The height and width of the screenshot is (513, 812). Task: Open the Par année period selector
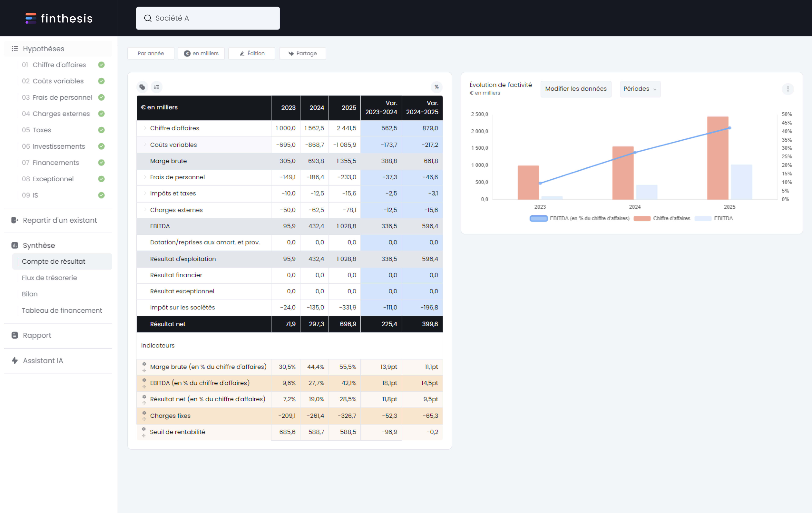click(x=151, y=53)
